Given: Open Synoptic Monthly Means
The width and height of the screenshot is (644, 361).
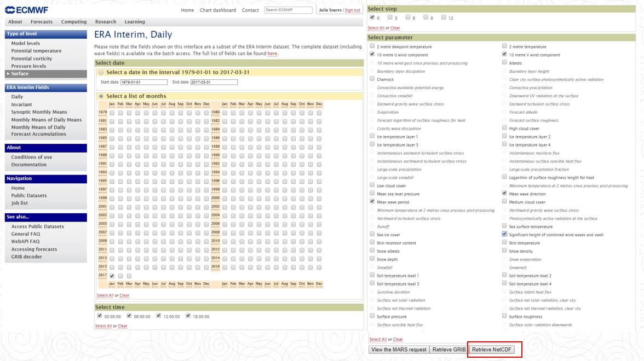Looking at the screenshot, I should (39, 112).
